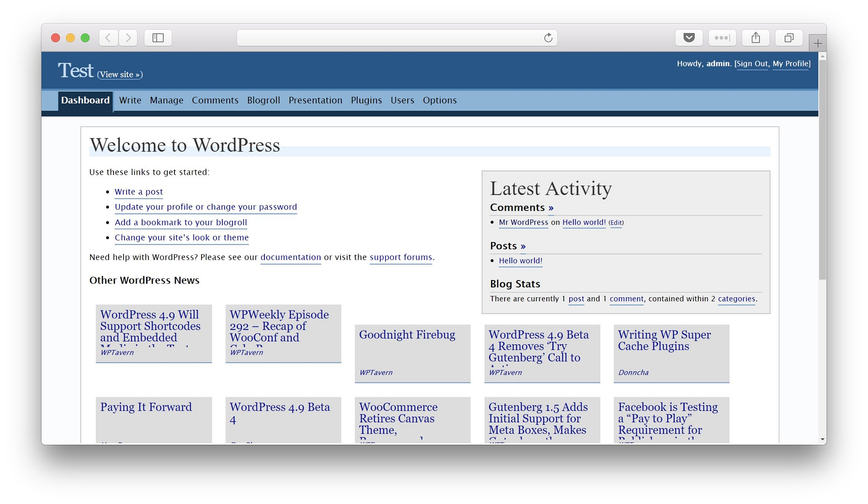The height and width of the screenshot is (504, 868).
Task: Open the Write menu
Action: pyautogui.click(x=130, y=100)
